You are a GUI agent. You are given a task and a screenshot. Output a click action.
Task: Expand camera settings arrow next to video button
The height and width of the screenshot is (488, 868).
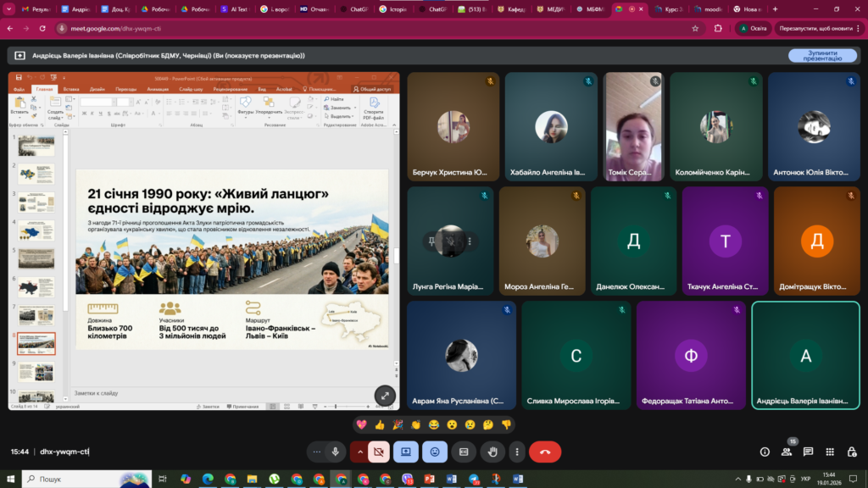pyautogui.click(x=359, y=452)
